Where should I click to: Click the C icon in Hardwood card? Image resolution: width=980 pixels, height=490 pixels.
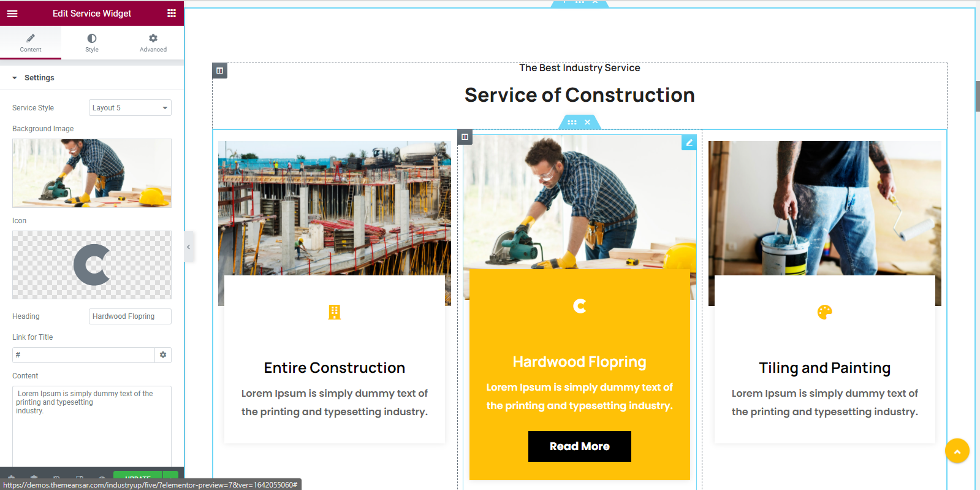tap(580, 306)
